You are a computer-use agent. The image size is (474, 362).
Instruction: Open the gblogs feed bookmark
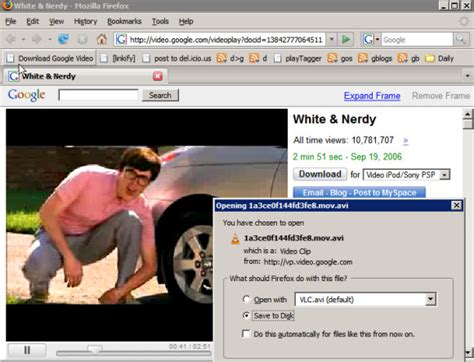pyautogui.click(x=375, y=58)
